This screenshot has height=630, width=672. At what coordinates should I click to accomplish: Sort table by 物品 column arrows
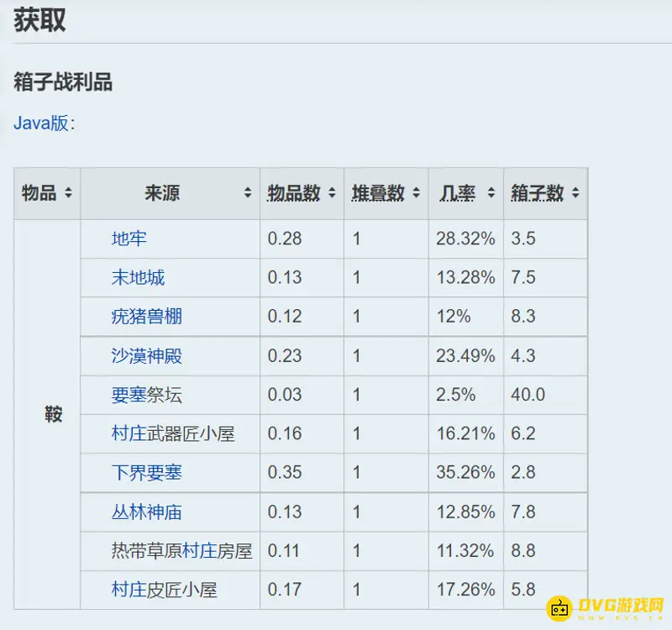coord(68,193)
